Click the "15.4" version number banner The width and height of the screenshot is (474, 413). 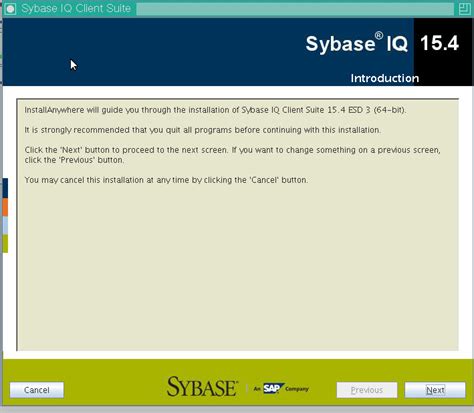(439, 43)
